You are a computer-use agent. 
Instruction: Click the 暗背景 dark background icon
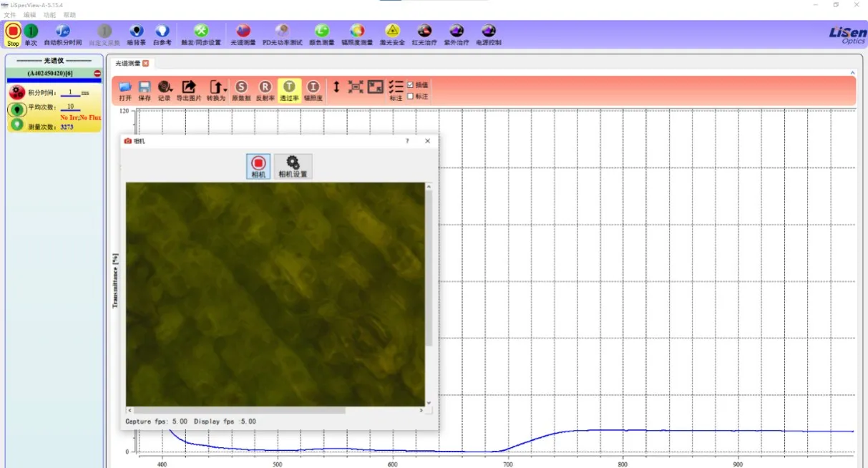click(136, 32)
